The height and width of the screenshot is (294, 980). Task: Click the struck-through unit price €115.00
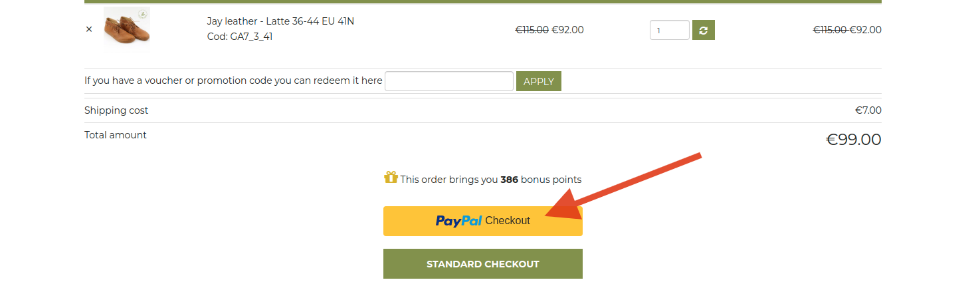(532, 30)
